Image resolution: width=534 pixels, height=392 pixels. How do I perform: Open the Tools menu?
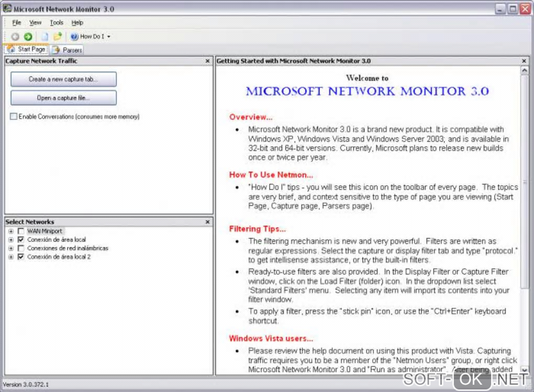pos(57,23)
